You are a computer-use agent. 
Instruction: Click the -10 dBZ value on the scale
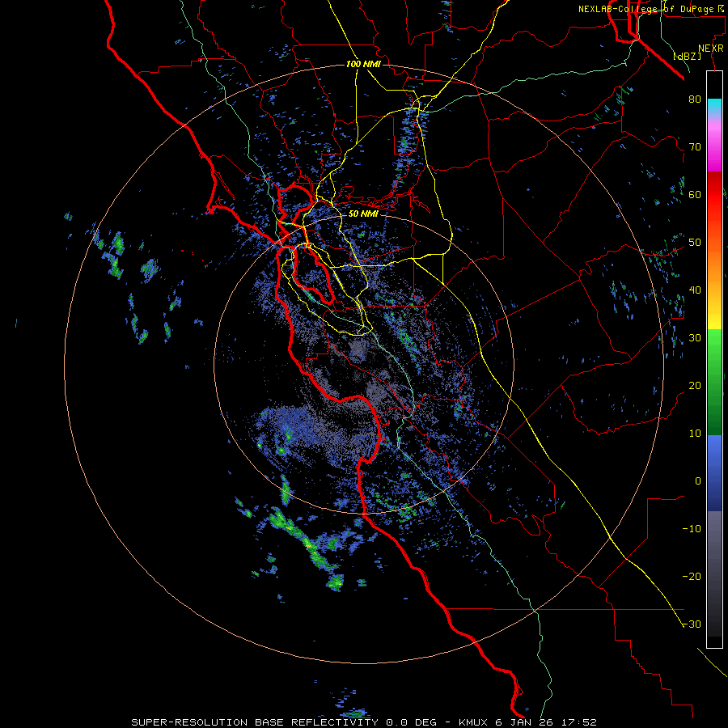[x=692, y=529]
